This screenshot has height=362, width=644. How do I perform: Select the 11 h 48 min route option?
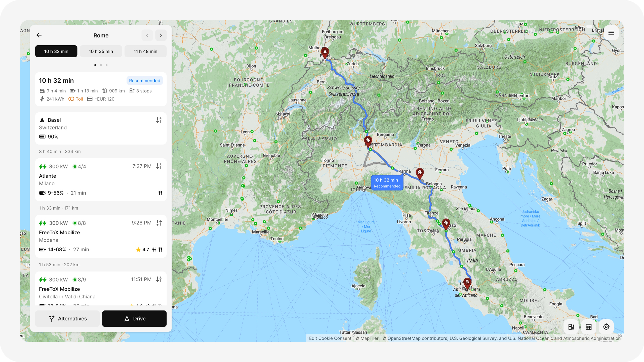tap(145, 51)
